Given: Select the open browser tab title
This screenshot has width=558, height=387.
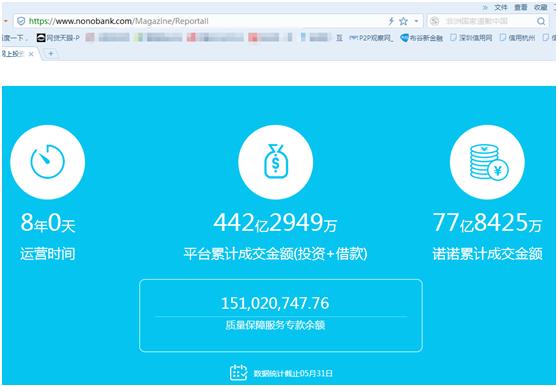Looking at the screenshot, I should click(x=13, y=54).
